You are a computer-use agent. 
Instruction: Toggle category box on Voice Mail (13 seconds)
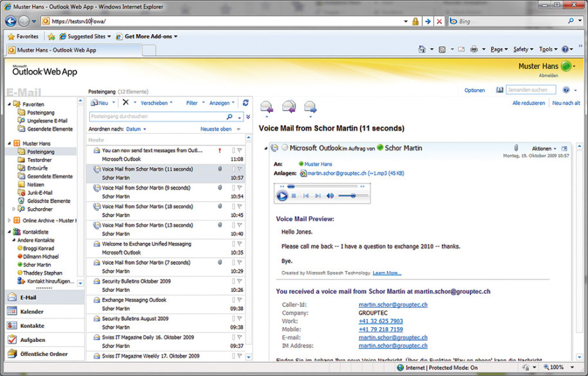(233, 225)
